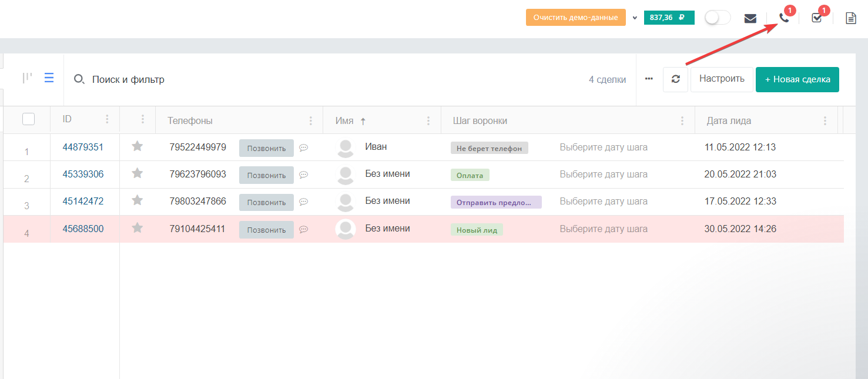
Task: Open the Оплата stage dropdown
Action: point(470,175)
